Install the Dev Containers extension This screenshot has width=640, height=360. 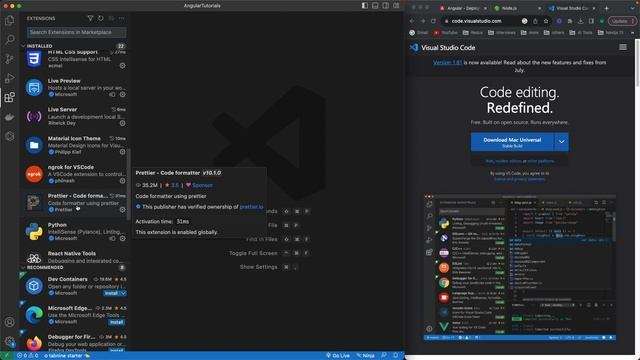(111, 293)
